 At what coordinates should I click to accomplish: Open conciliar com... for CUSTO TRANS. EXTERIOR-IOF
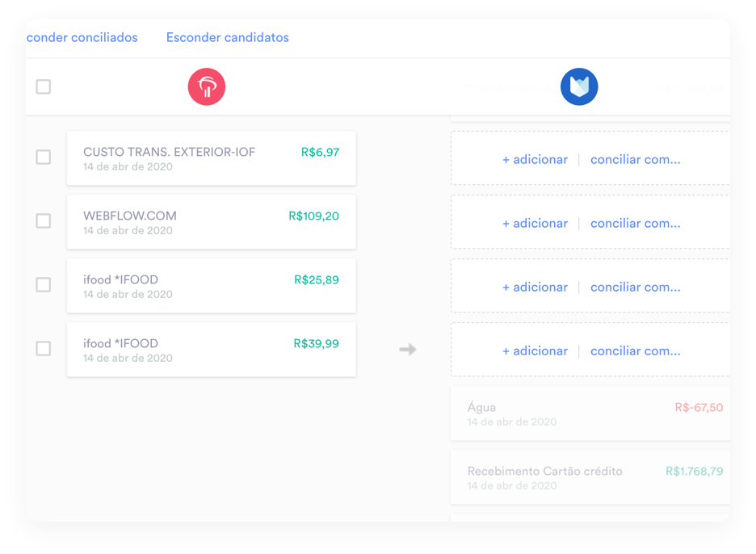(x=635, y=159)
